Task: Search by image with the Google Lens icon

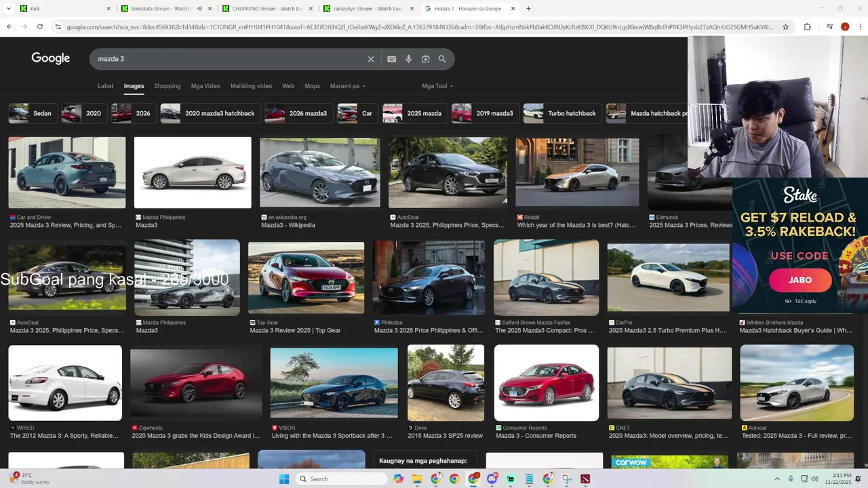Action: click(425, 59)
